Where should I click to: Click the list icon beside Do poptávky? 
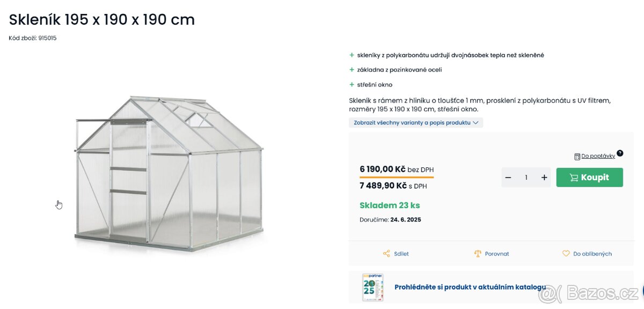[577, 157]
